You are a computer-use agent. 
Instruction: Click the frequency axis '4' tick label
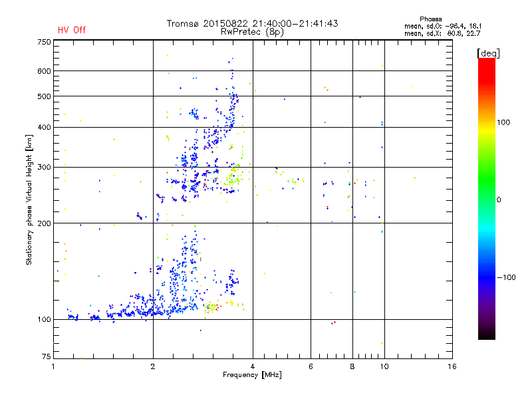253,366
